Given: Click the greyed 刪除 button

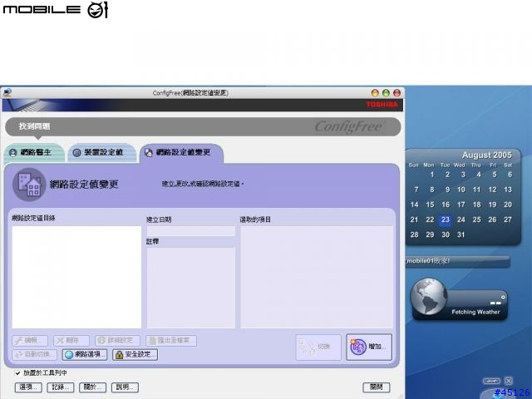Looking at the screenshot, I should point(71,340).
